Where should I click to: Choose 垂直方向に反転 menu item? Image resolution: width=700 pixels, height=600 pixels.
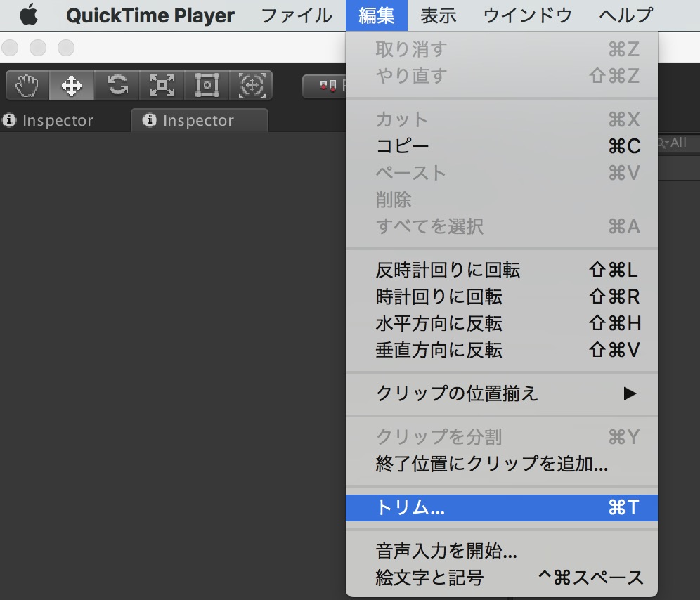502,350
